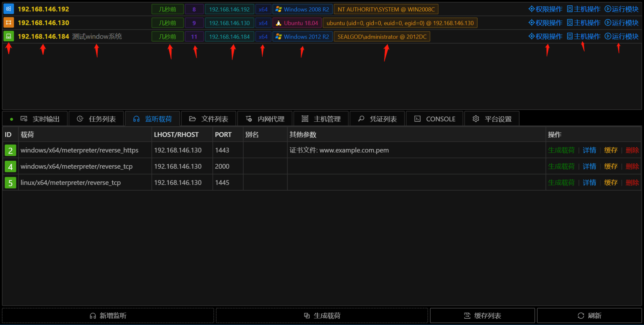Viewport: 644px width, 325px height.
Task: Click the bottom 生成载荷 button
Action: click(x=322, y=316)
